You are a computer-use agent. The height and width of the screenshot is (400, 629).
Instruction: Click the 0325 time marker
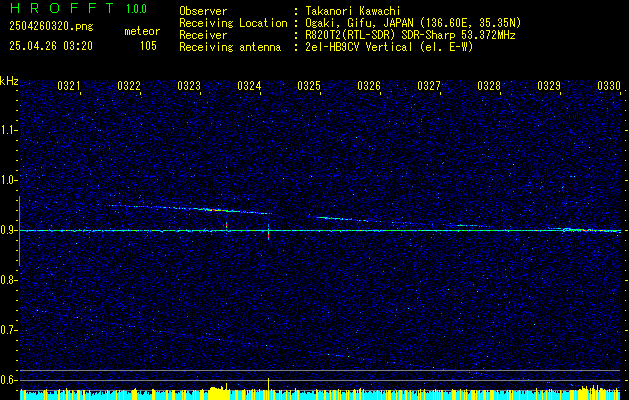(308, 86)
